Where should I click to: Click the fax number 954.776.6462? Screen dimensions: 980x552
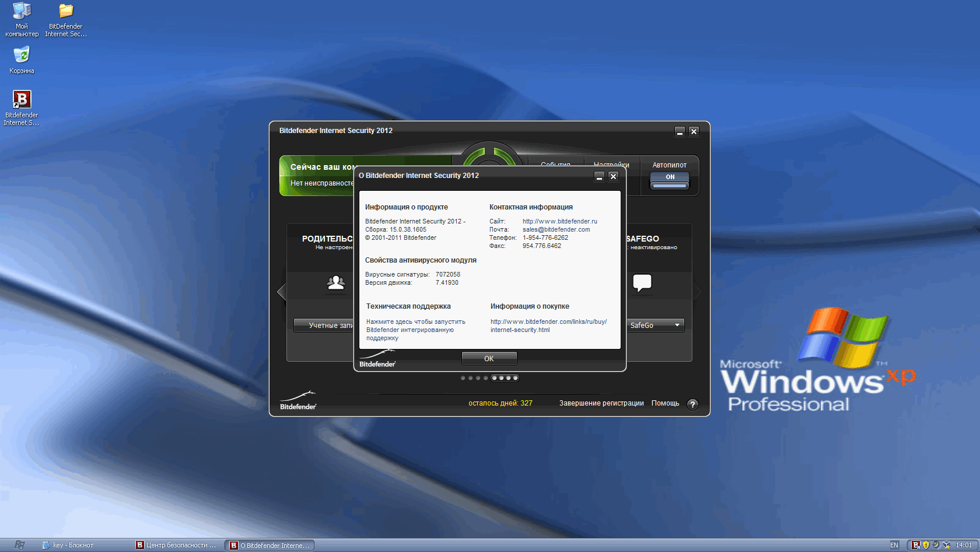542,246
